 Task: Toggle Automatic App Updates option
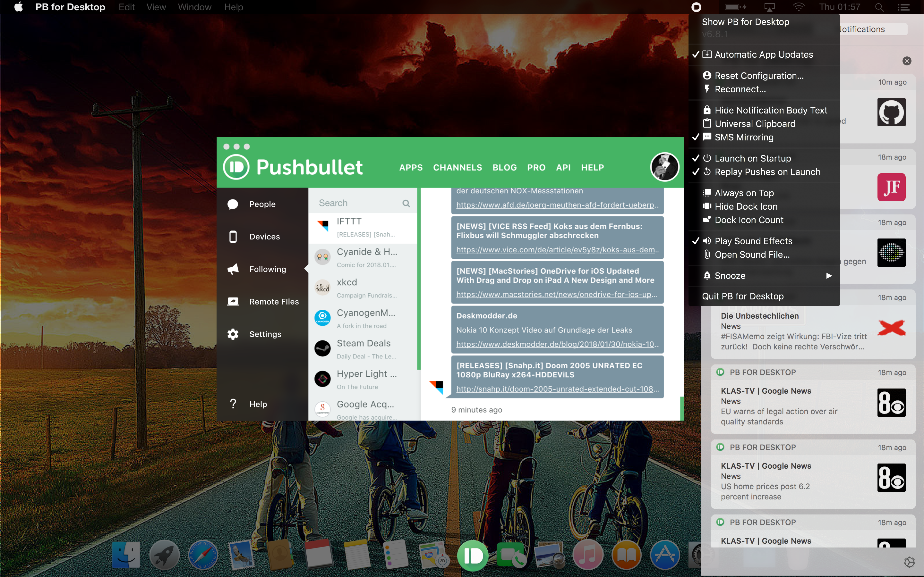pyautogui.click(x=764, y=54)
